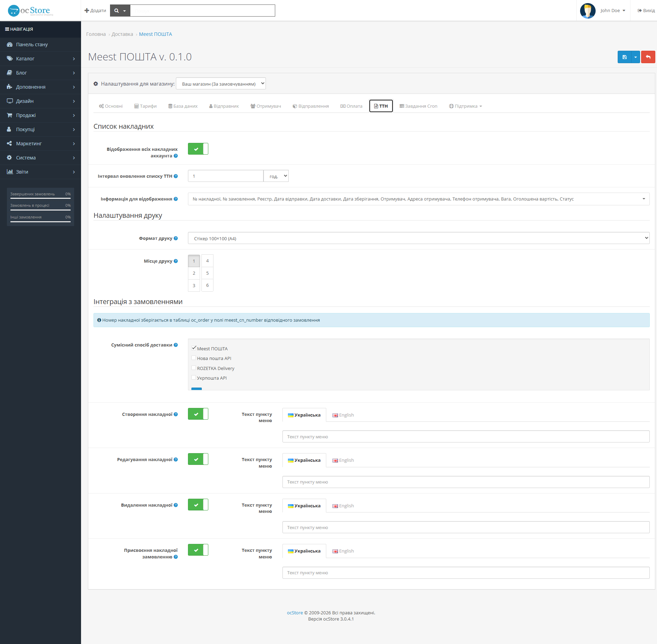Click Головна breadcrumb link
This screenshot has width=657, height=644.
coord(96,34)
